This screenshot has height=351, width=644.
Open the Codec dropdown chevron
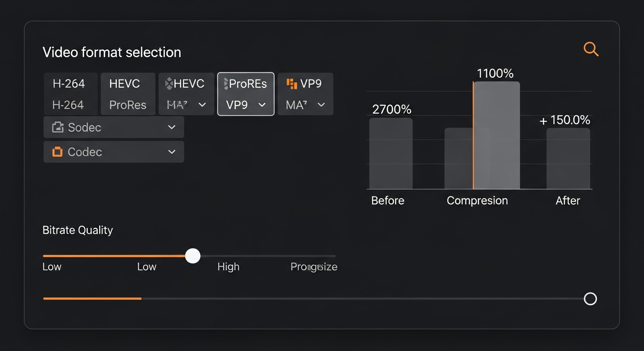[x=172, y=152]
